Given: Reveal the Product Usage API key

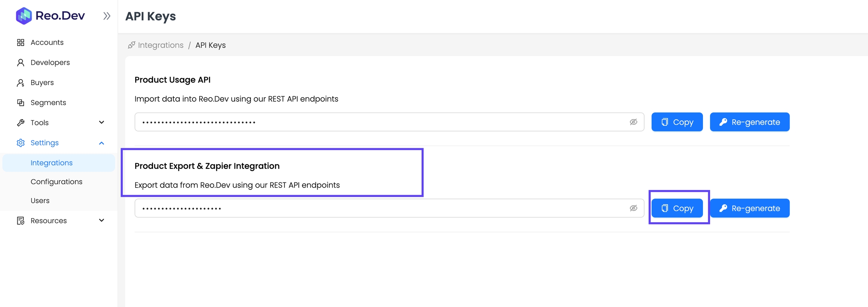Looking at the screenshot, I should click(633, 122).
